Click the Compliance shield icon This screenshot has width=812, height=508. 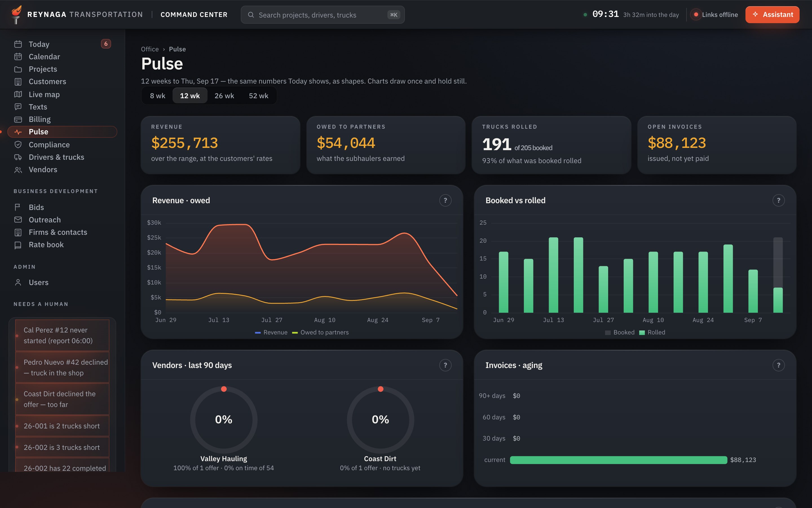(18, 144)
